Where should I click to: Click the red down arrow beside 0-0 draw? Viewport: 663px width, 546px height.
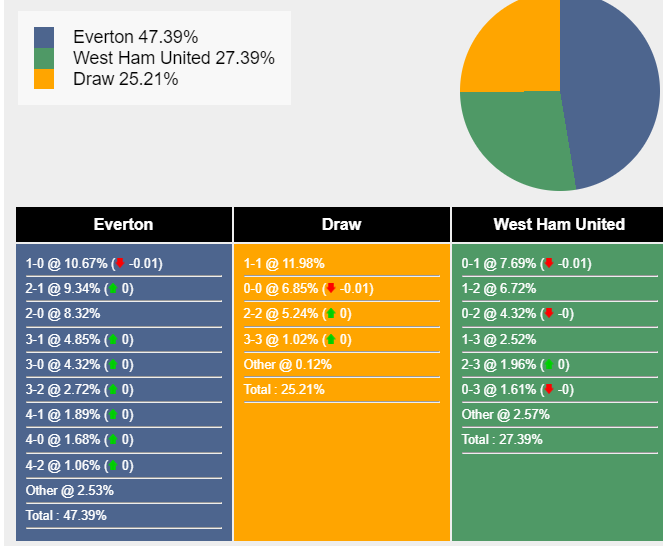331,289
